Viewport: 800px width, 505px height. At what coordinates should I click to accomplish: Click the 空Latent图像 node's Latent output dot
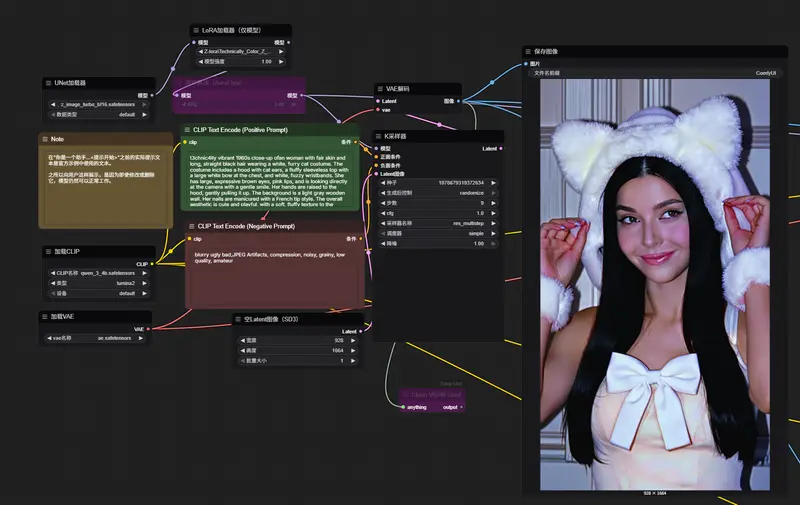[x=364, y=331]
